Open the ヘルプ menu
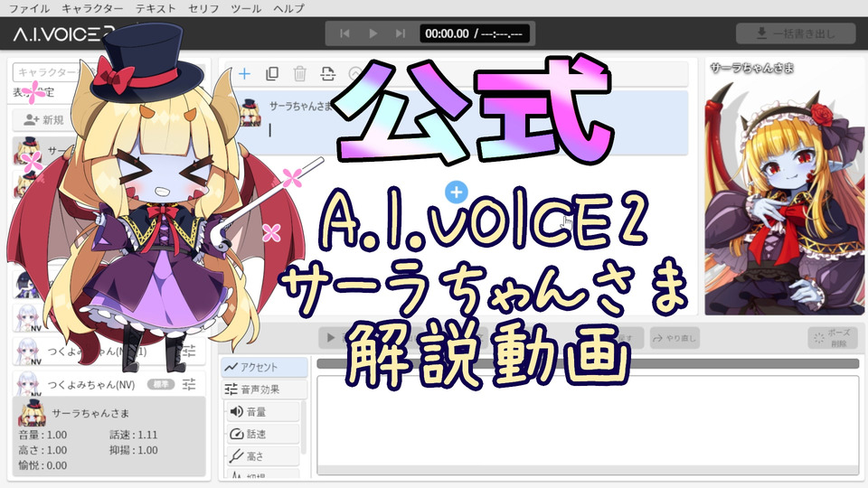This screenshot has width=868, height=488. click(288, 8)
